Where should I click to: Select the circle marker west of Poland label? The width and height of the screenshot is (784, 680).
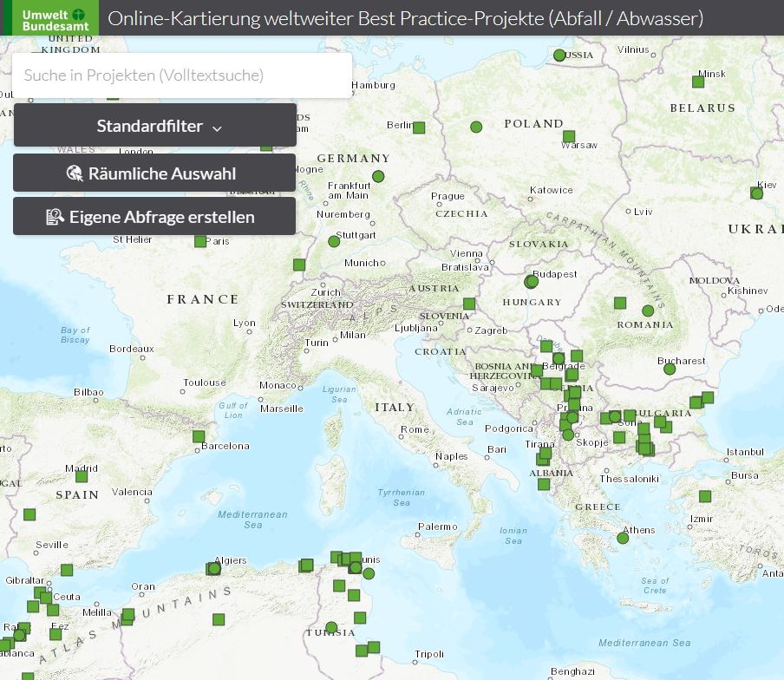[476, 127]
